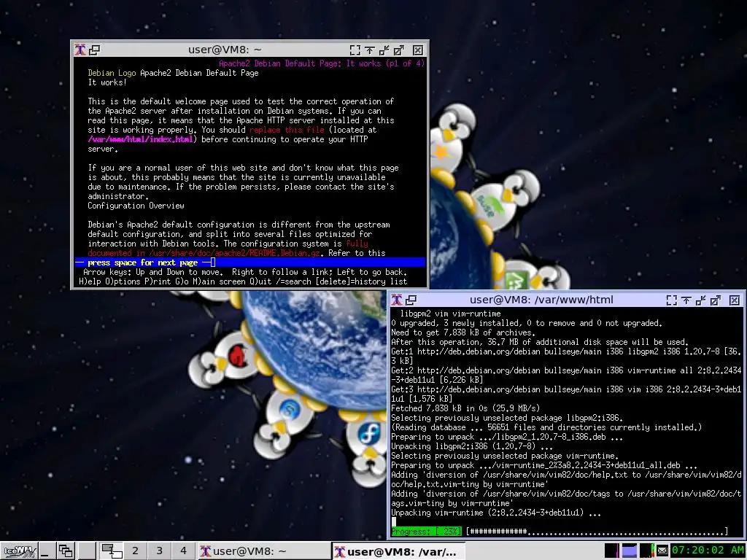Maximize the user@VM8: ~ window

399,50
